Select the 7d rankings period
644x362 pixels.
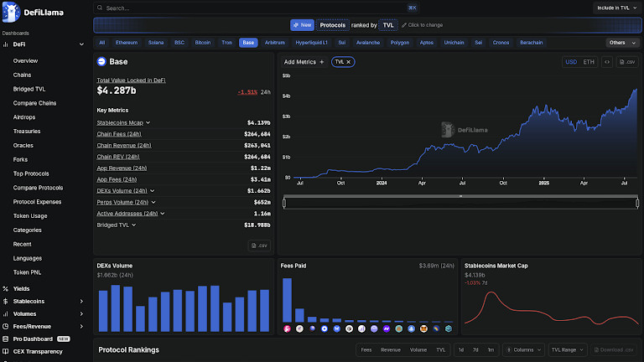475,350
